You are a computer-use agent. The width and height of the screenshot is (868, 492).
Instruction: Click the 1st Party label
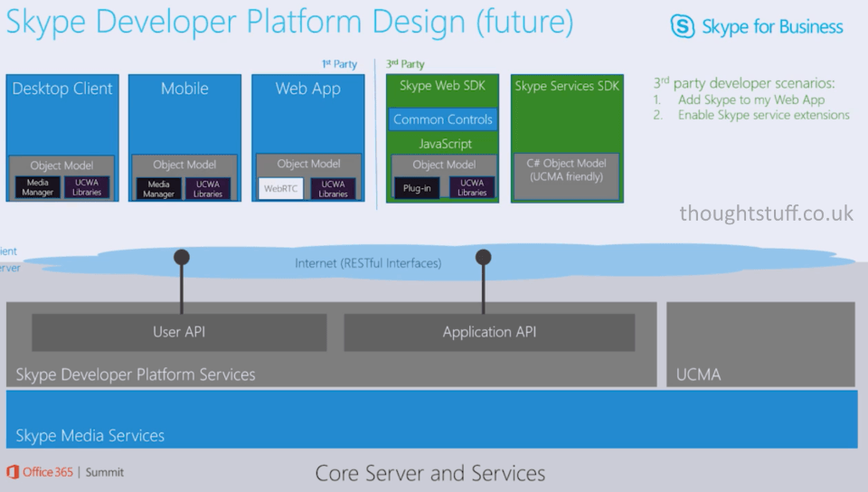pos(339,64)
